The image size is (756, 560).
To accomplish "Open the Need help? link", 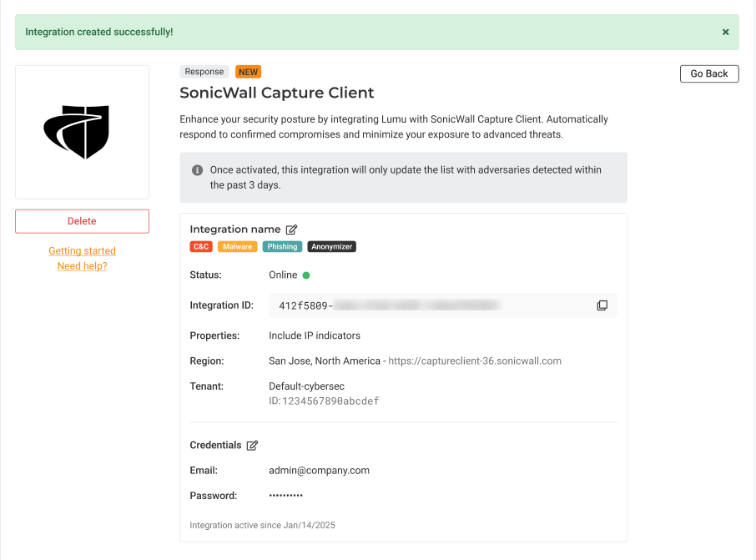I will coord(82,266).
